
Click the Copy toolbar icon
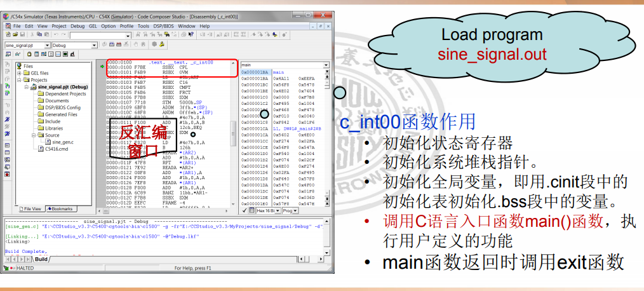point(39,34)
